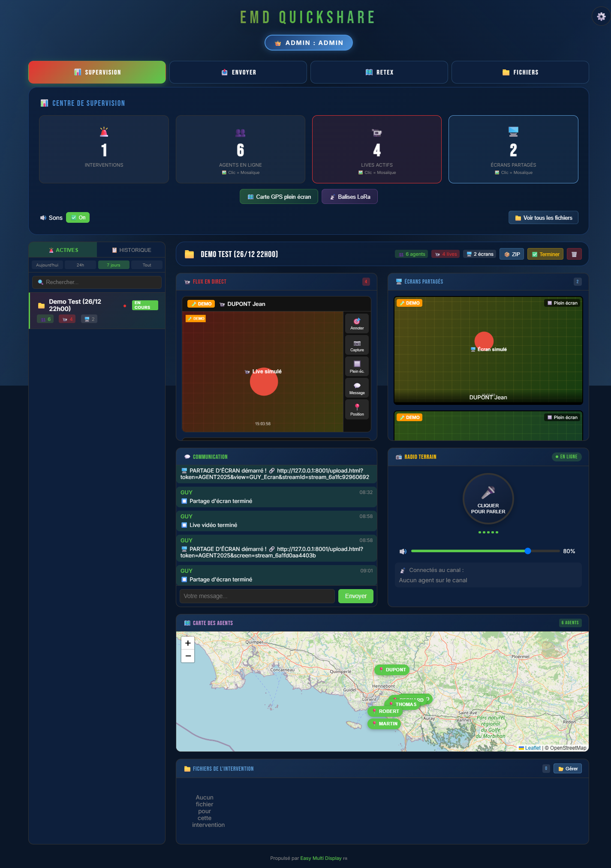Show Position of DUPONT Jean
This screenshot has width=611, height=868.
[x=357, y=410]
